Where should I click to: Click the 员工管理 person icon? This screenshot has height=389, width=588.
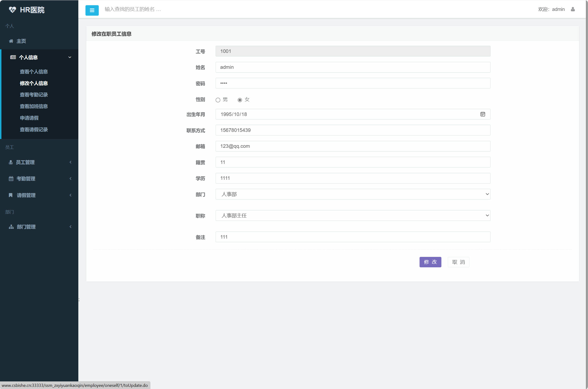(x=11, y=162)
